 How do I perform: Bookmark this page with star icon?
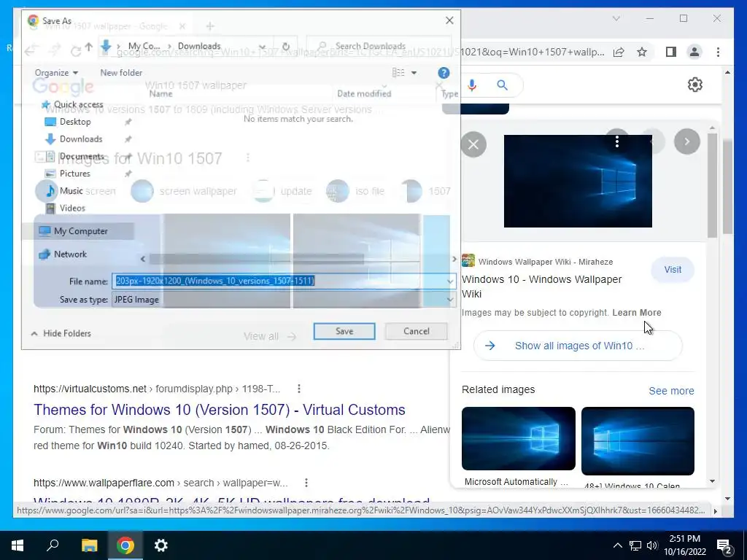[642, 52]
